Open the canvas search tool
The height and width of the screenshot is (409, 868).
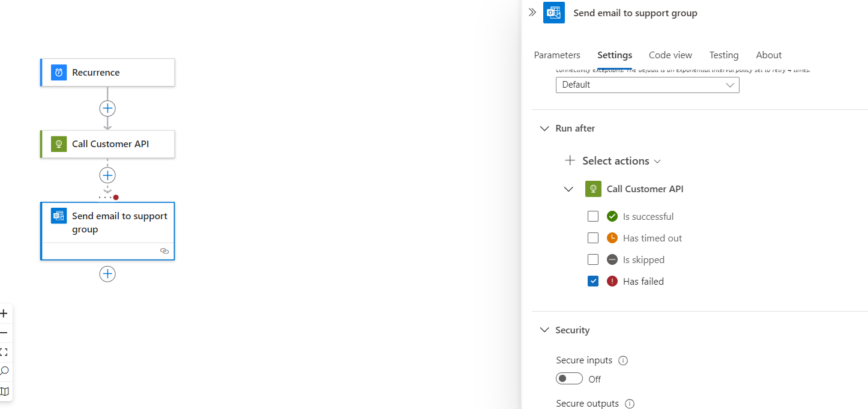4,371
